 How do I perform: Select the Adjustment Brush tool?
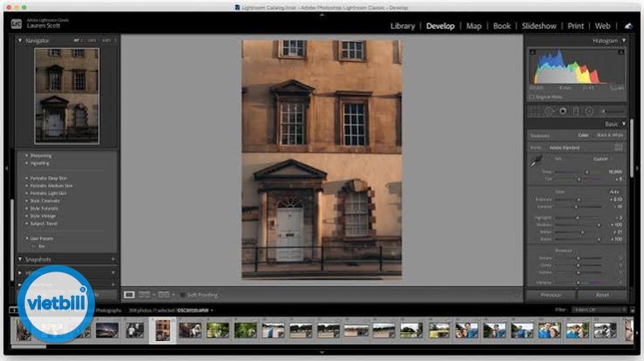612,111
